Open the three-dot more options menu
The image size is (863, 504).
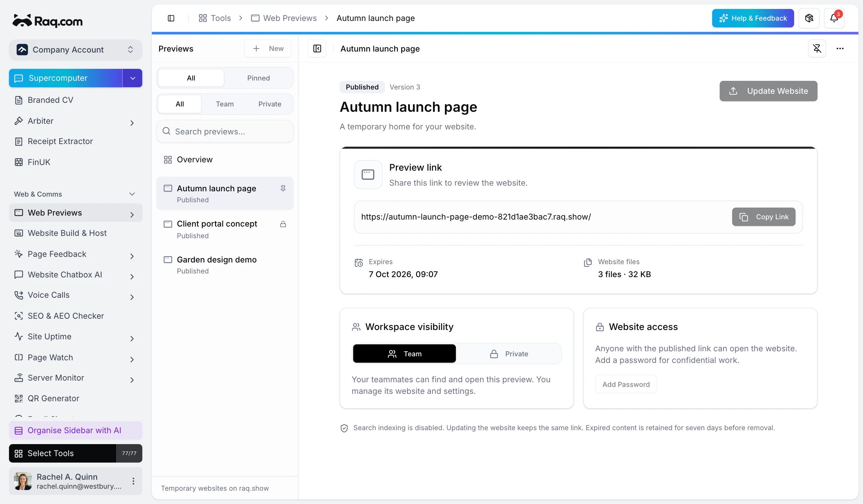(x=840, y=49)
